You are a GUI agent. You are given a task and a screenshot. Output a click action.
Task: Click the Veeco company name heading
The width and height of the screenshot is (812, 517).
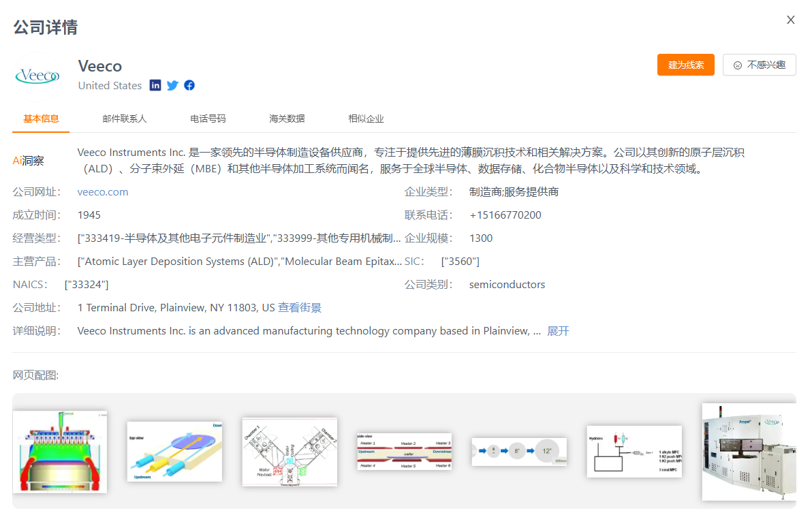click(x=100, y=66)
